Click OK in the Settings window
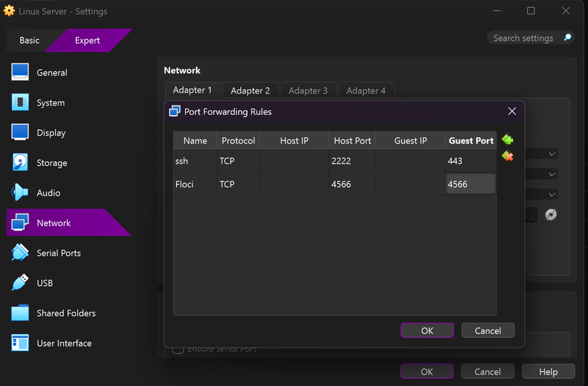 coord(427,371)
